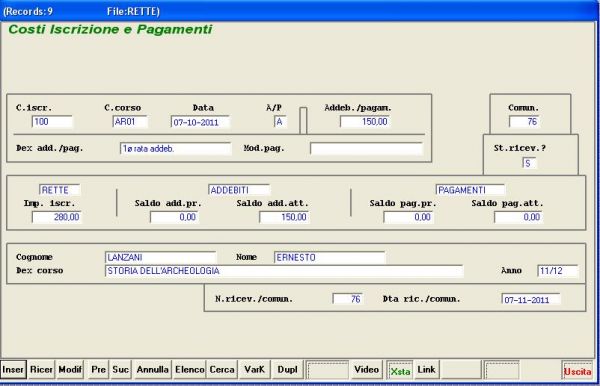Click the empty Mod.pag. field

coord(366,148)
